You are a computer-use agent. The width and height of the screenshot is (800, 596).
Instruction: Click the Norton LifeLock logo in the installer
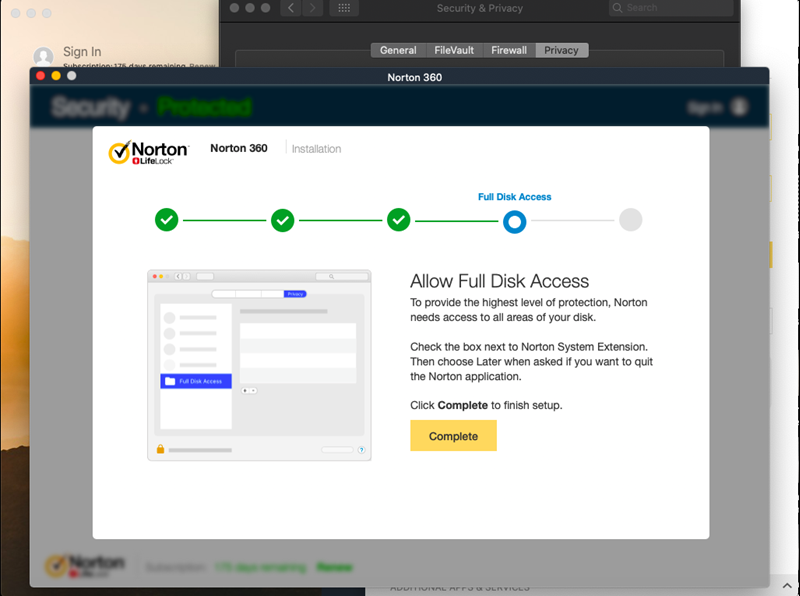coord(148,152)
